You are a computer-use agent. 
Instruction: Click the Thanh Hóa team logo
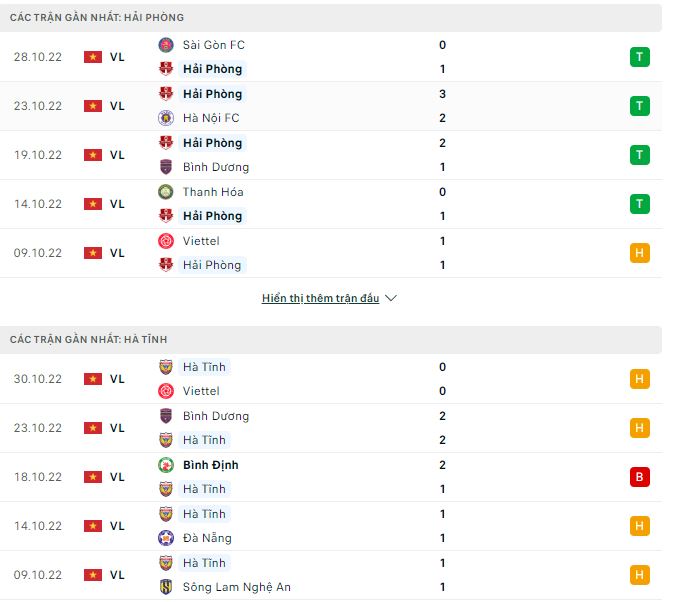click(x=166, y=192)
